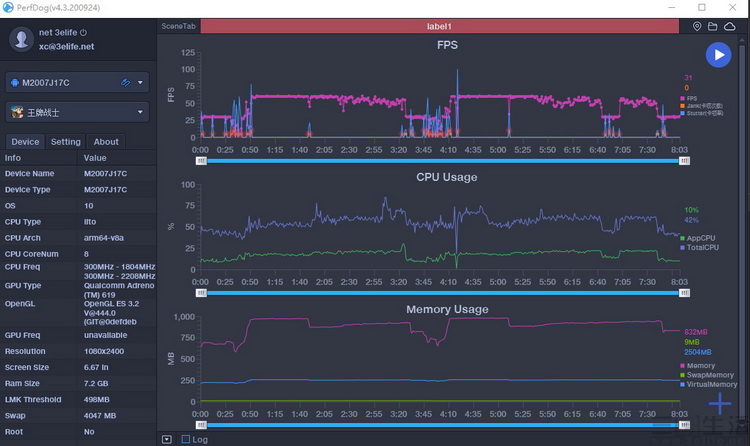Screen dimensions: 750x446
Task: Toggle the FPS legend series
Action: [688, 98]
